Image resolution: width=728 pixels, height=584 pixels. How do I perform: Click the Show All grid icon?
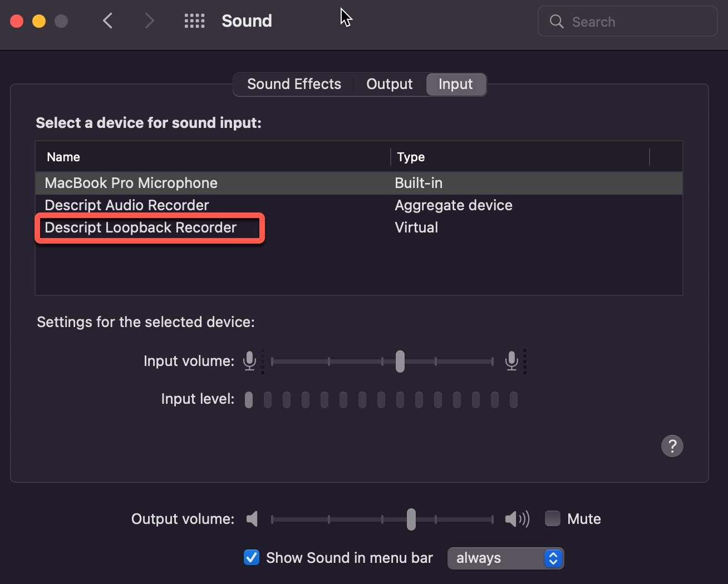[x=194, y=21]
